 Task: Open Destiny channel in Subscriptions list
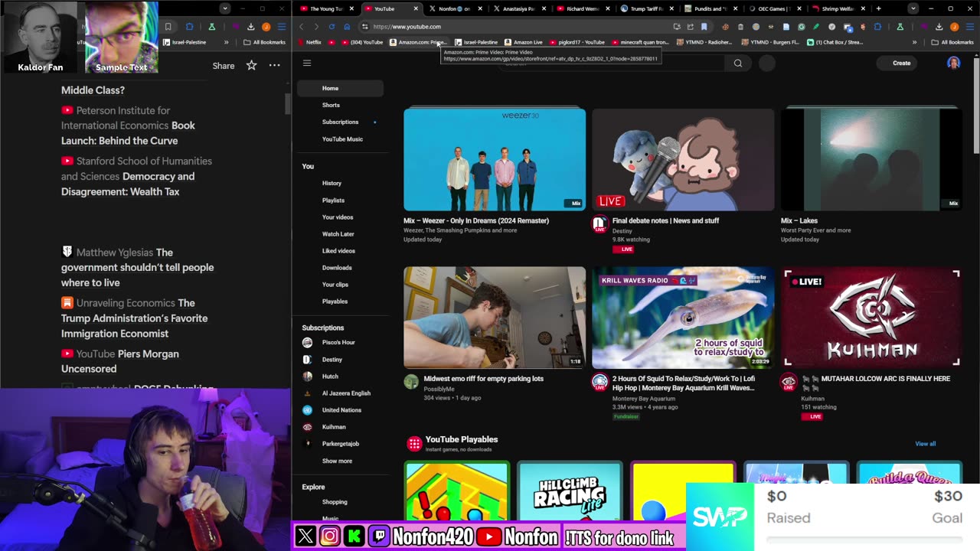tap(340, 359)
